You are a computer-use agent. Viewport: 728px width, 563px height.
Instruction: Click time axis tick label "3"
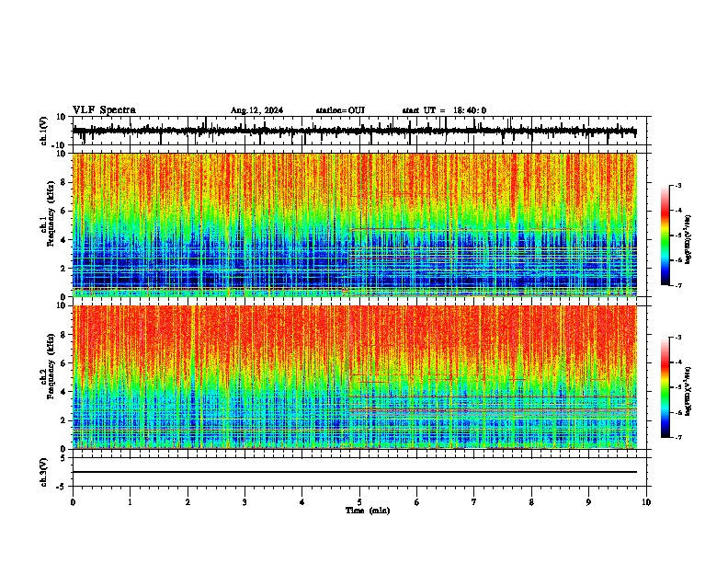245,502
